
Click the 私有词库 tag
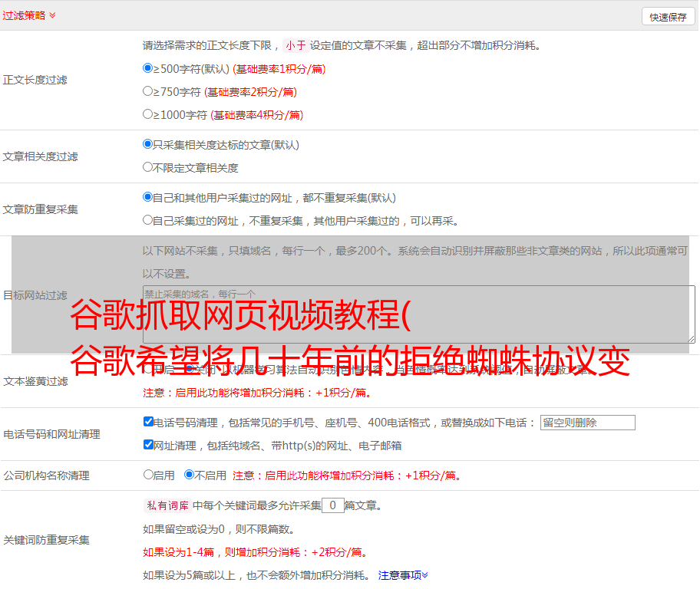(167, 505)
